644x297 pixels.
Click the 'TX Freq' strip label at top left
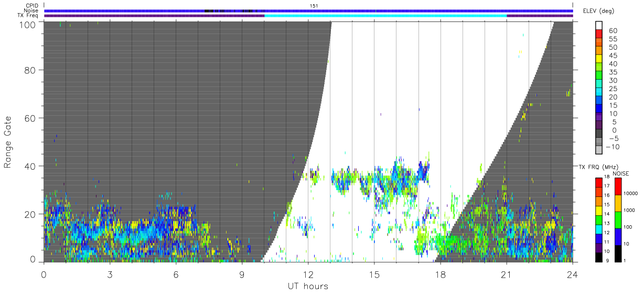28,16
